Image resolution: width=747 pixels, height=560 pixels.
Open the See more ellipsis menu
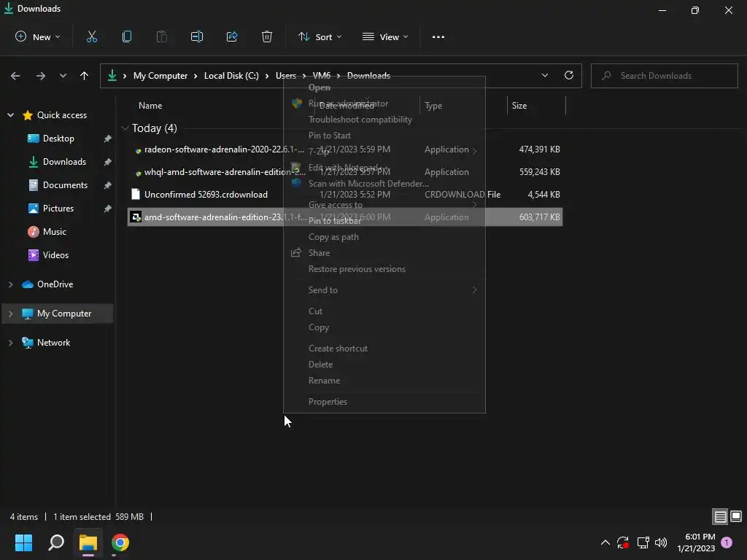point(438,36)
